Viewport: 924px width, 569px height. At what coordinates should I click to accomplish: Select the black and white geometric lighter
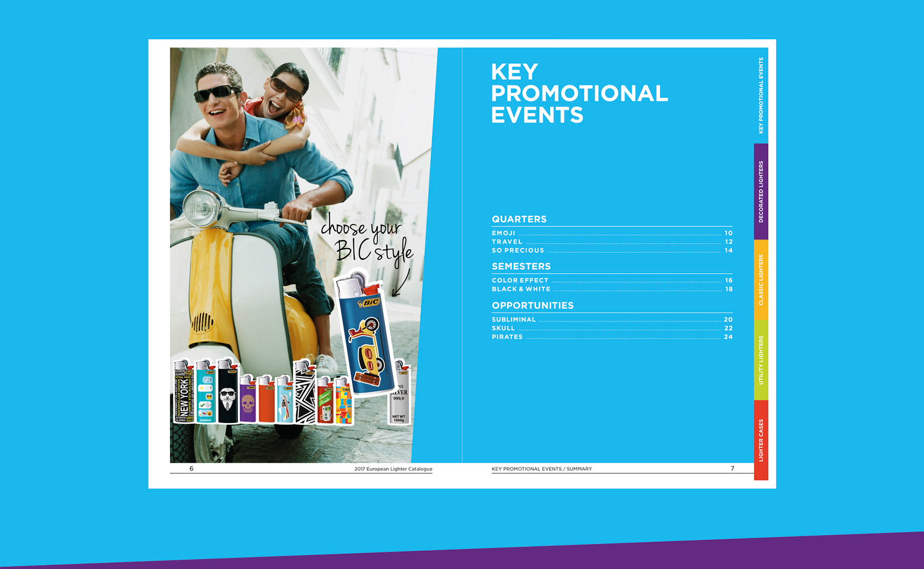305,392
